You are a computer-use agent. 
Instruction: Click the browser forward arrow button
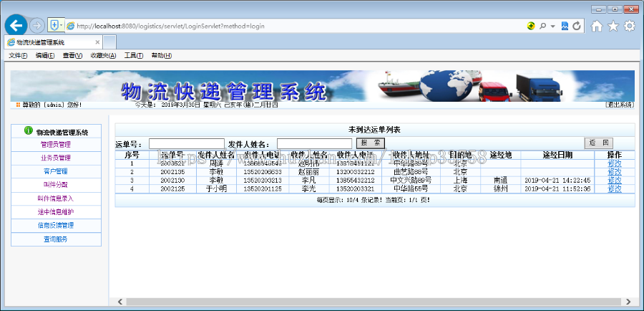tap(37, 26)
